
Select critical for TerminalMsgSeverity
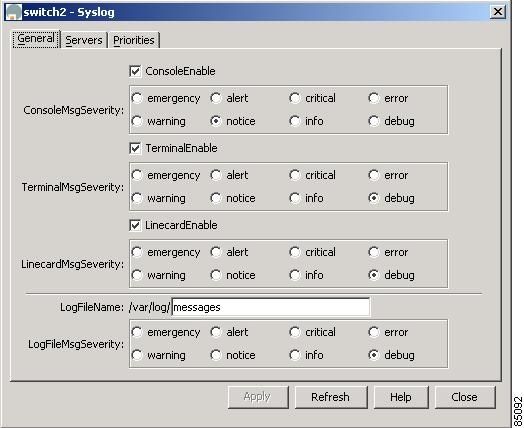click(x=295, y=175)
